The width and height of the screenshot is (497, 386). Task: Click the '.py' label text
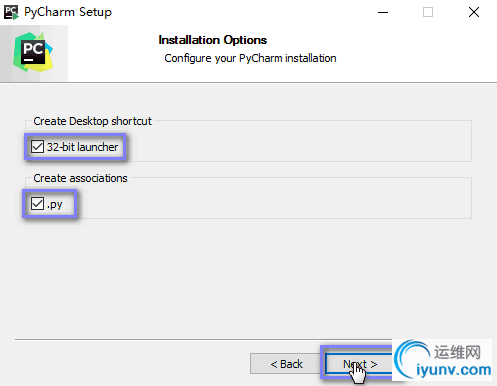pos(55,204)
